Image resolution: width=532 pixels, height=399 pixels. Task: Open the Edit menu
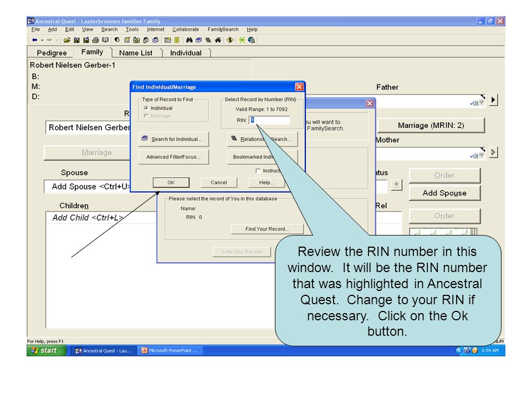tap(70, 29)
